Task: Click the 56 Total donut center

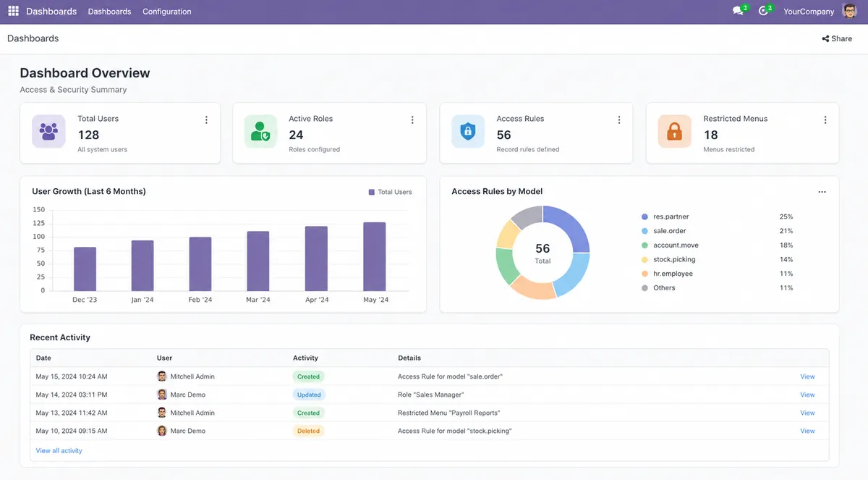Action: (542, 253)
